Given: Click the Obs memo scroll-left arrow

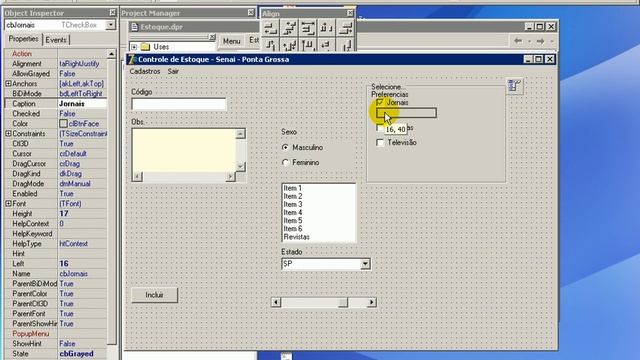Looking at the screenshot, I should point(138,176).
